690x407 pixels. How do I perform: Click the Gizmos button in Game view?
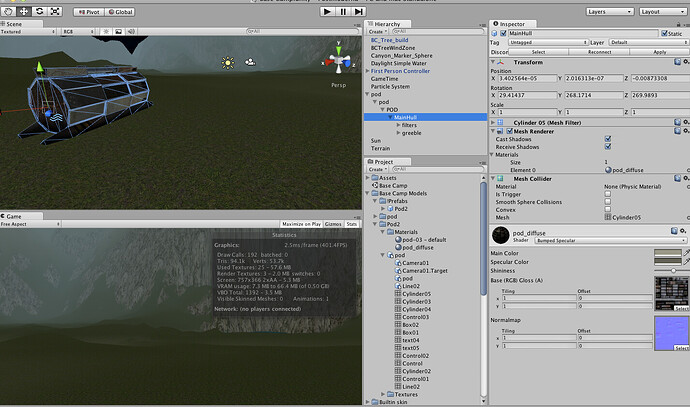[333, 224]
